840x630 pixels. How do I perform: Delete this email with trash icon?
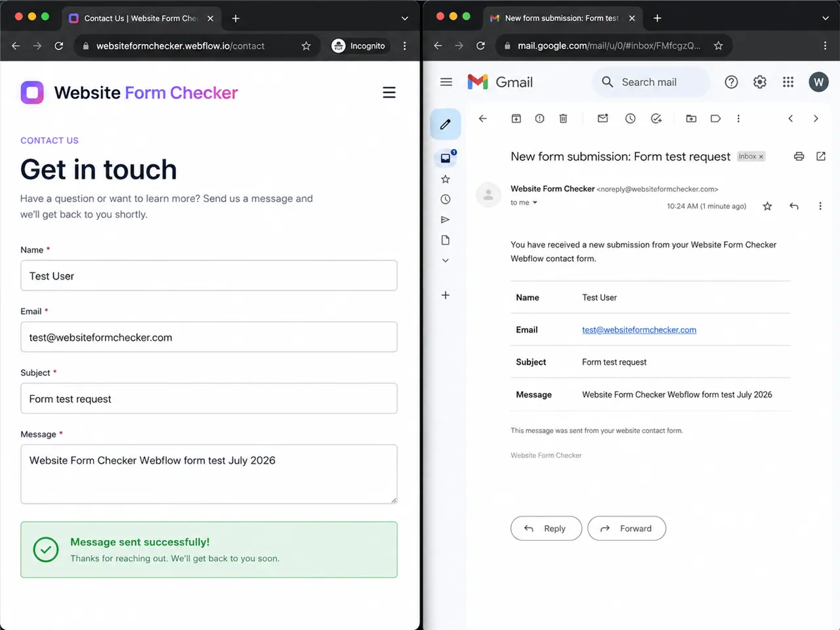coord(563,119)
